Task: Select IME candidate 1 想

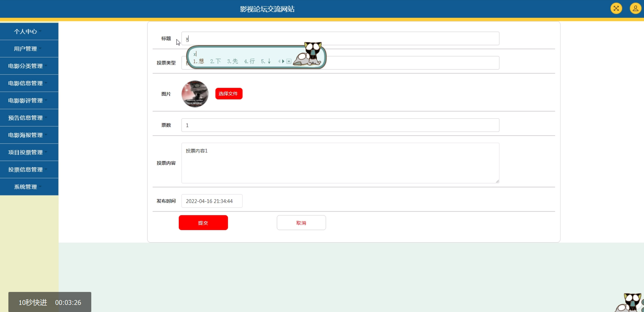Action: coord(199,61)
